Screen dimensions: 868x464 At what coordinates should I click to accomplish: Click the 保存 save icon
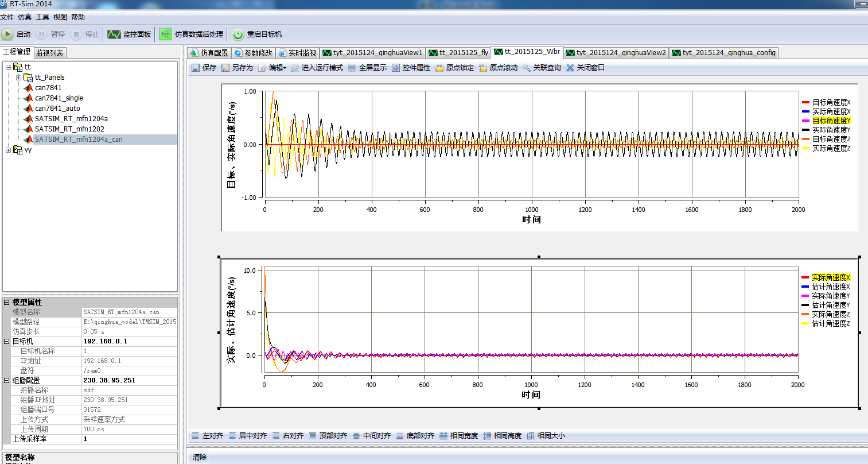[196, 68]
